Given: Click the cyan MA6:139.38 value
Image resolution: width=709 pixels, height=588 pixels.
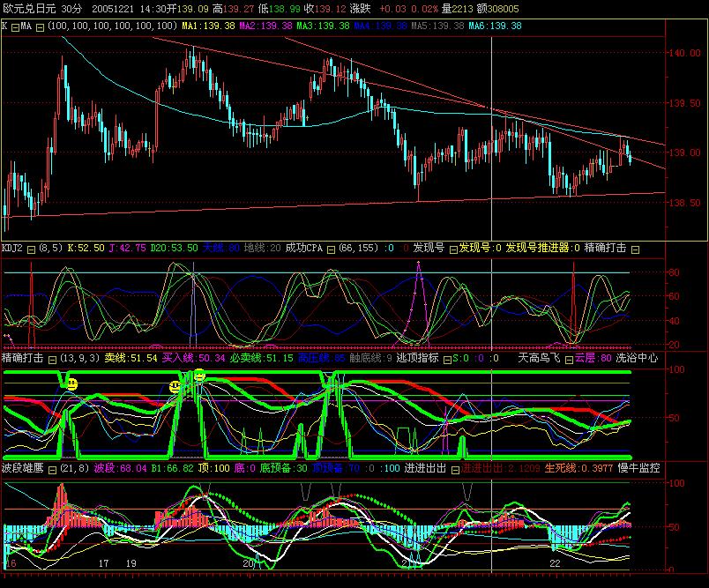Looking at the screenshot, I should [x=495, y=26].
